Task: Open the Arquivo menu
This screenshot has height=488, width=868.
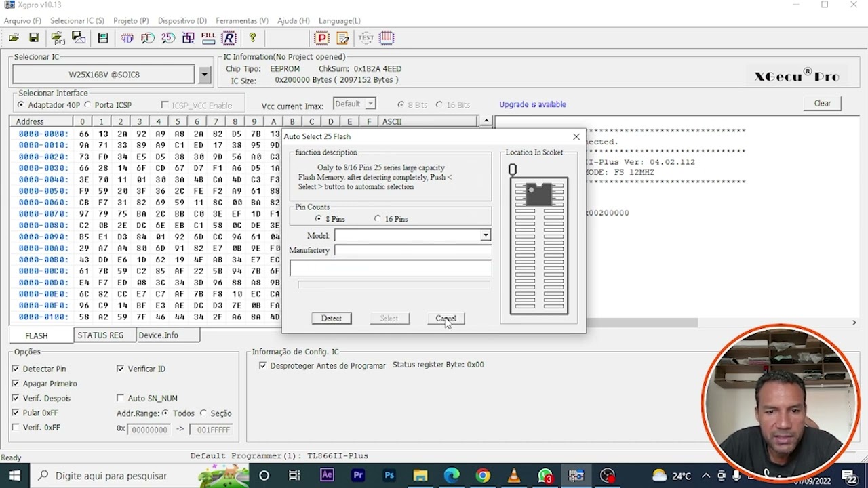Action: pyautogui.click(x=22, y=20)
